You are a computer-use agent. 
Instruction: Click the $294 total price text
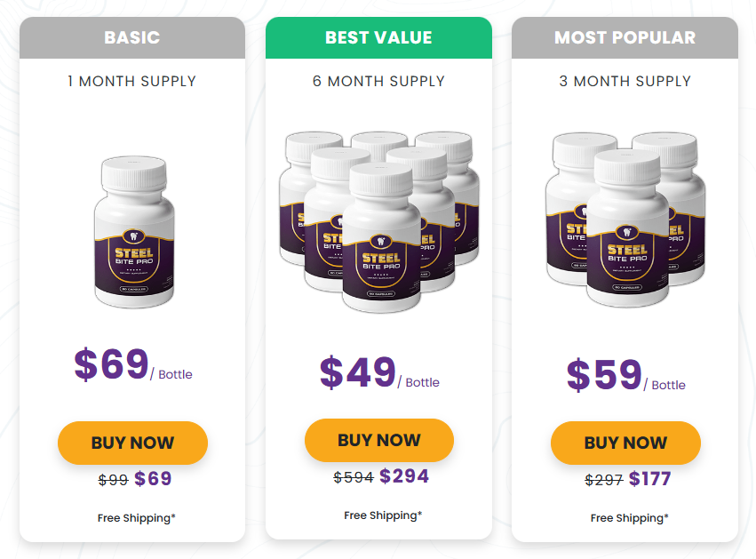click(x=404, y=476)
